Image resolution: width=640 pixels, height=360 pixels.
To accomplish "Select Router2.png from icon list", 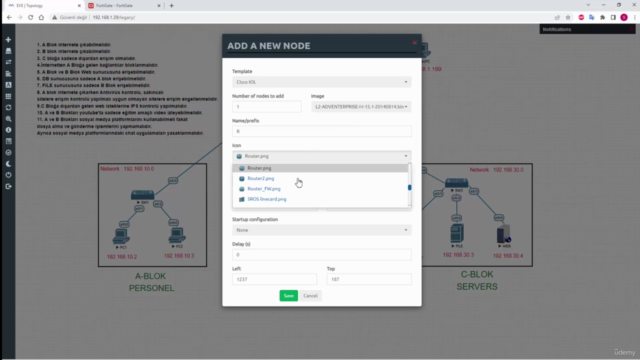I will [320, 178].
